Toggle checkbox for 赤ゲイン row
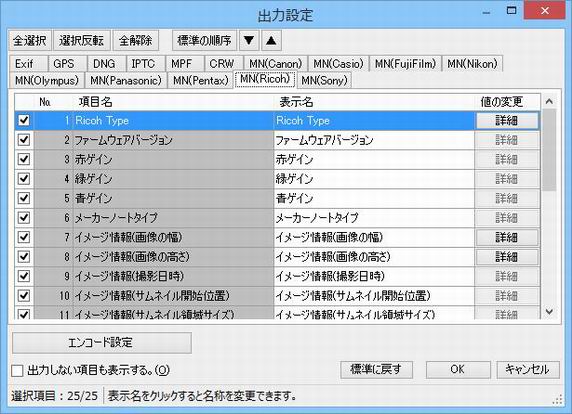 coord(24,159)
